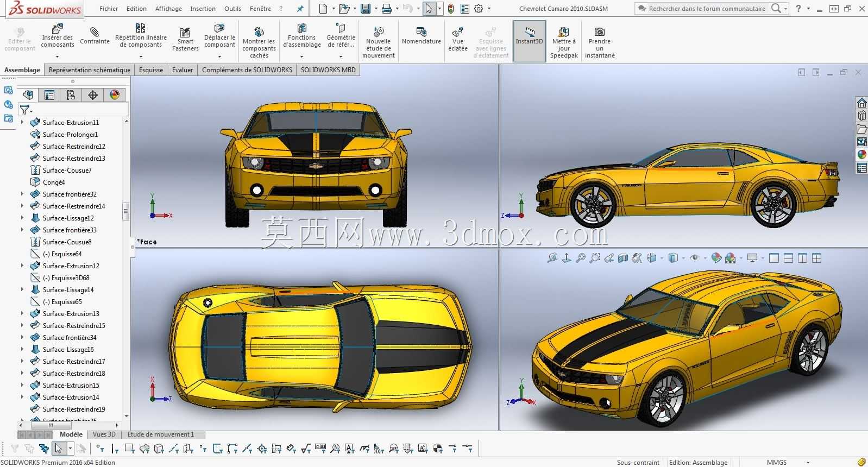Click Edit Appearance color ball in view toolbar
The width and height of the screenshot is (868, 467).
716,258
